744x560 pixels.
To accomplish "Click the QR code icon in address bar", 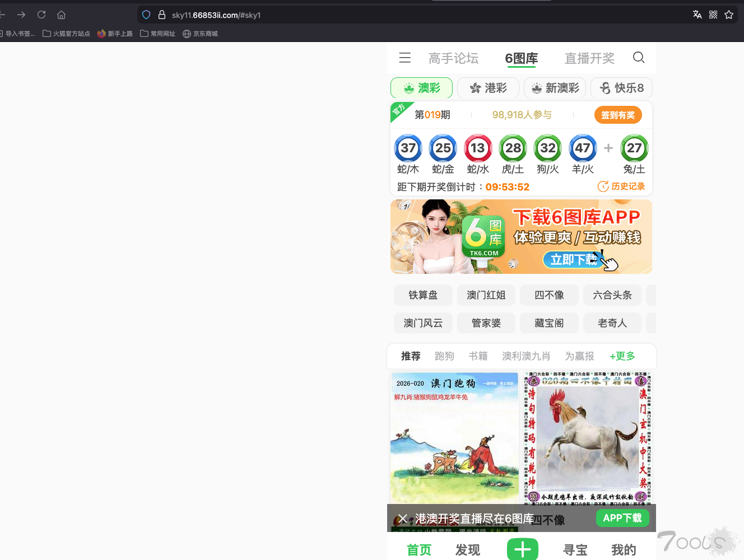I will click(713, 15).
